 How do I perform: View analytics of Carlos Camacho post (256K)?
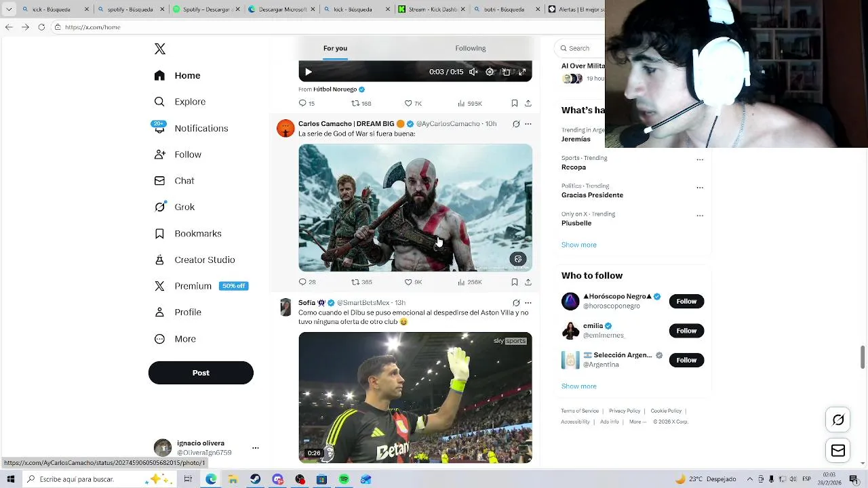pyautogui.click(x=469, y=282)
